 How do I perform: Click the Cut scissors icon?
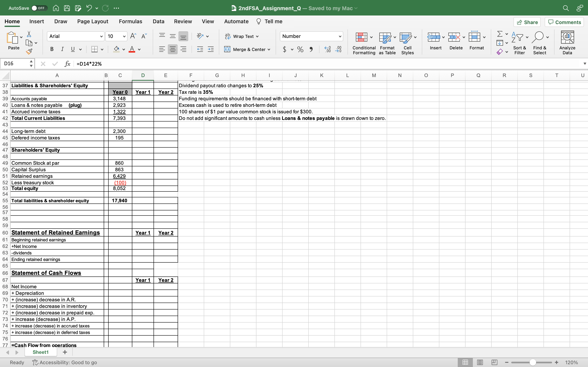(29, 34)
